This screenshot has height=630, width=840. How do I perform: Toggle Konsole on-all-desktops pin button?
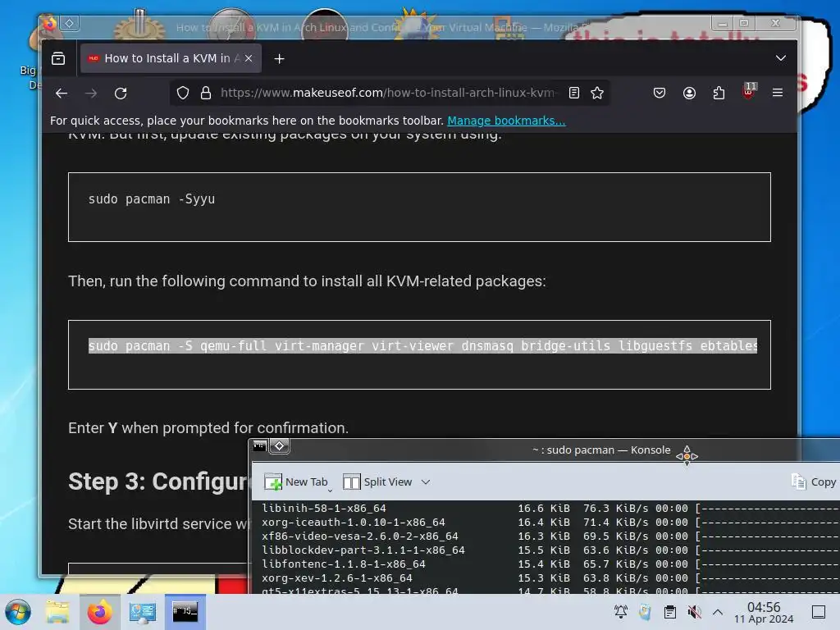coord(280,445)
